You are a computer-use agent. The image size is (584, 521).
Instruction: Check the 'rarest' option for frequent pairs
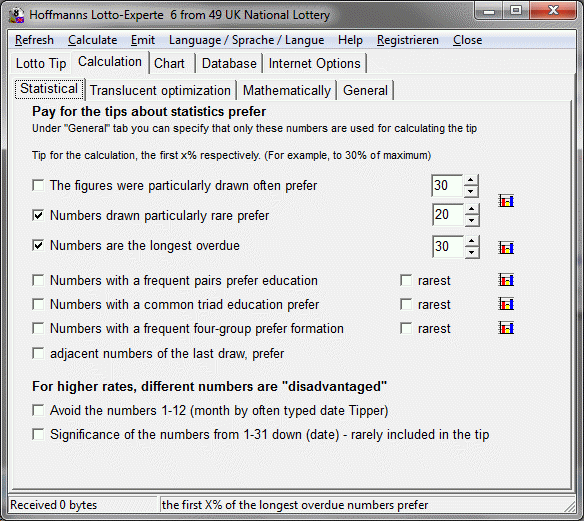click(406, 280)
